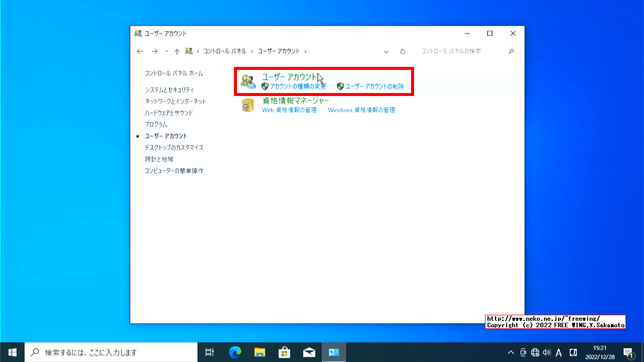The image size is (644, 362).
Task: Click the refresh button next to the address bar
Action: coord(403,51)
